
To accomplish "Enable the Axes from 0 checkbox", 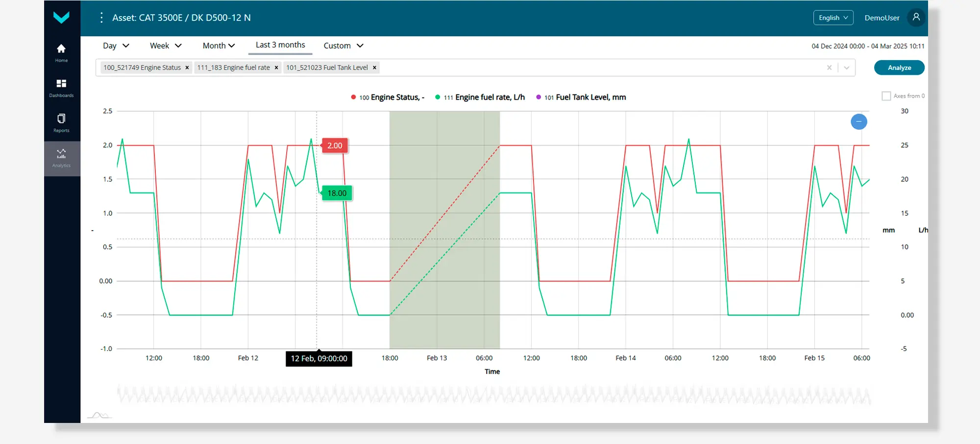I will coord(886,96).
